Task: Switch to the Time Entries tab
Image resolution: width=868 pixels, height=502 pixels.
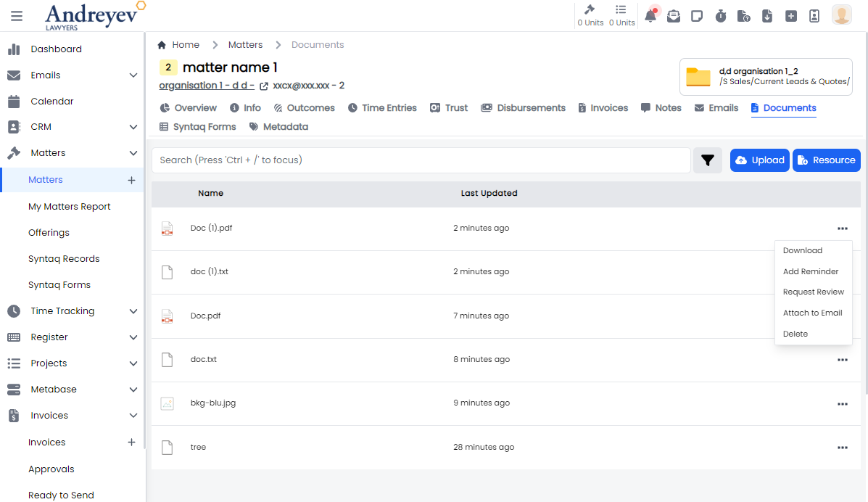Action: (x=382, y=108)
